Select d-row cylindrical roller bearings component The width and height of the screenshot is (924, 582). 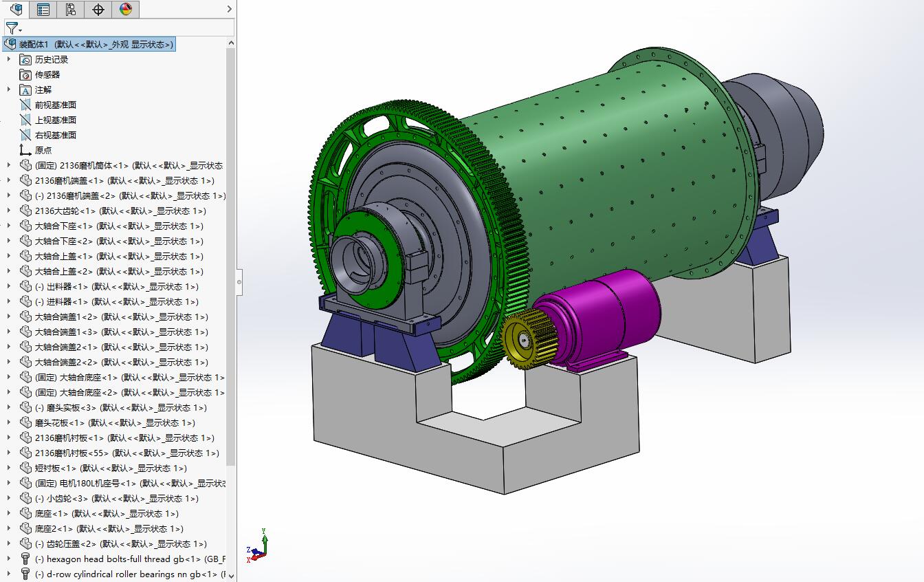click(x=130, y=574)
